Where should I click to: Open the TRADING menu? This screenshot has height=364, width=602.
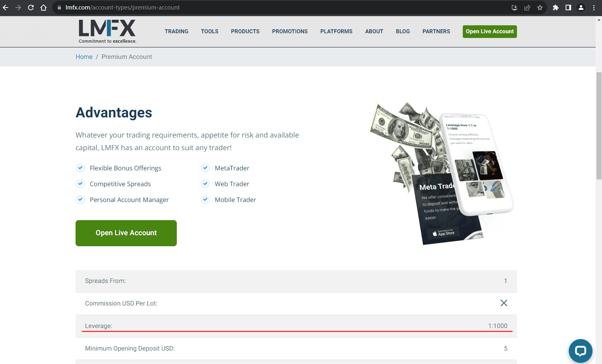point(176,32)
